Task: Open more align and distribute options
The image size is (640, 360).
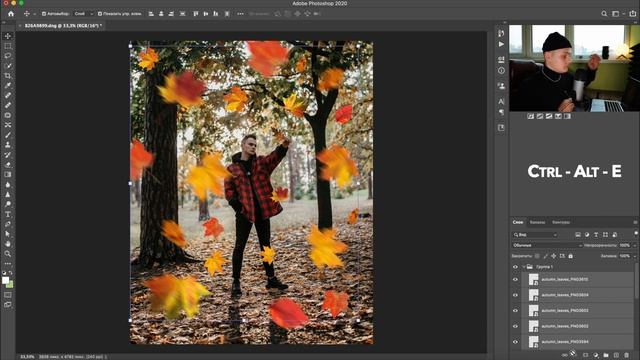Action: tap(240, 14)
